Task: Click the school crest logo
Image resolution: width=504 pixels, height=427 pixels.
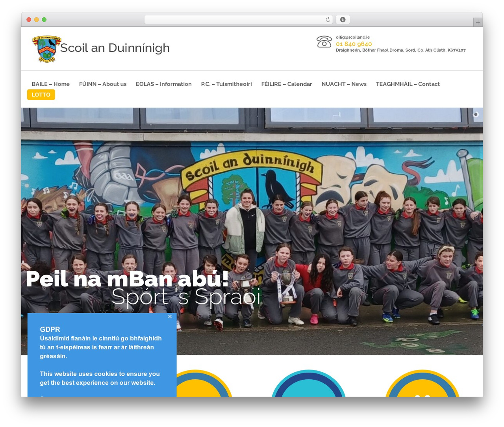Action: point(46,48)
